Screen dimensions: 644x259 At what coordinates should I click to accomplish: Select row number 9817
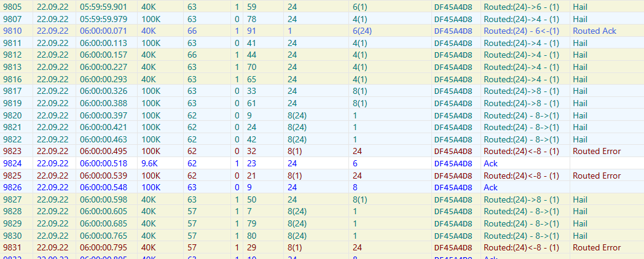11,91
